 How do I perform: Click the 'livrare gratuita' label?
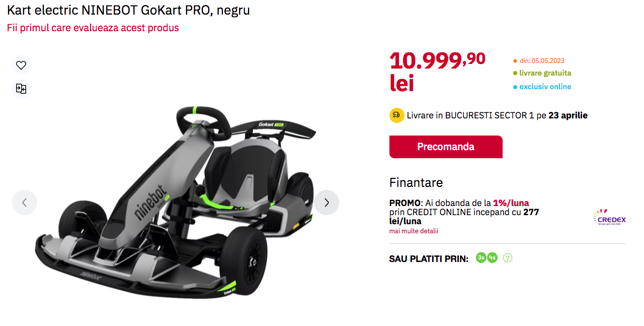(x=545, y=73)
